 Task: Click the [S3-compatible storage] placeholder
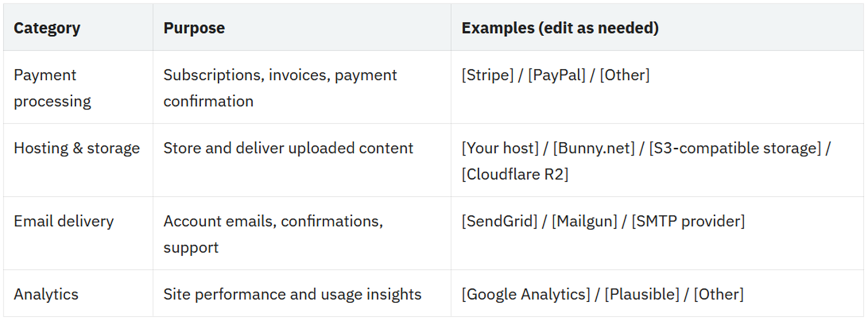[x=735, y=148]
